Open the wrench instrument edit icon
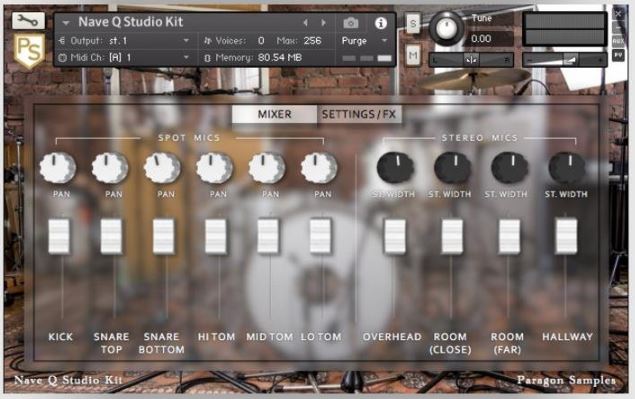The width and height of the screenshot is (635, 399). point(28,21)
